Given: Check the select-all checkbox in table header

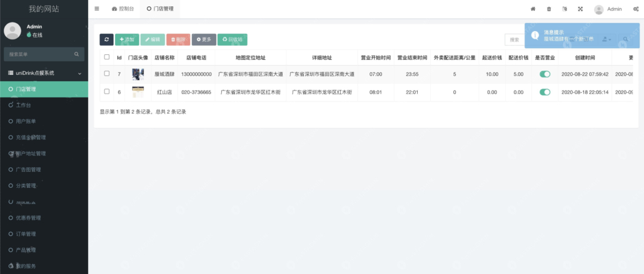Looking at the screenshot, I should click(x=106, y=57).
